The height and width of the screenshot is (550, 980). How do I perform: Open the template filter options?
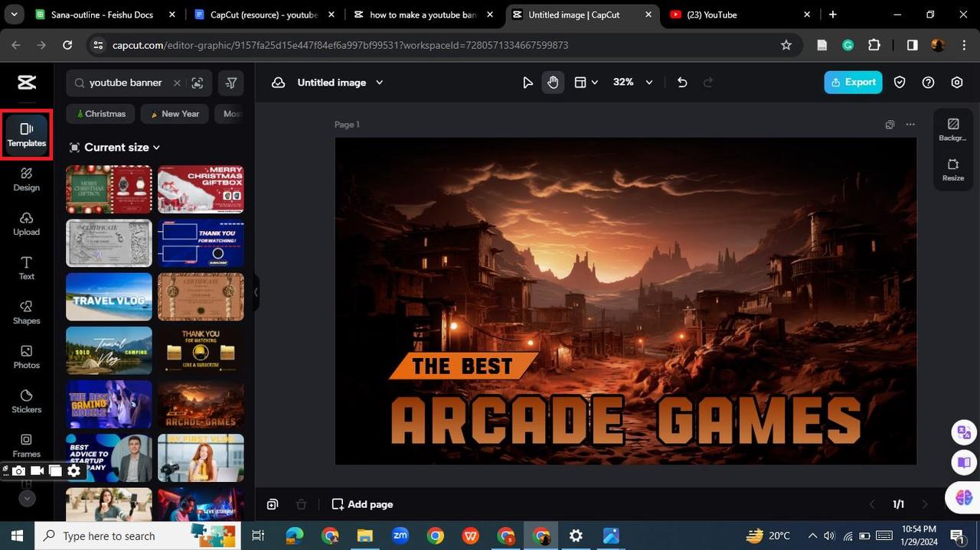[231, 83]
